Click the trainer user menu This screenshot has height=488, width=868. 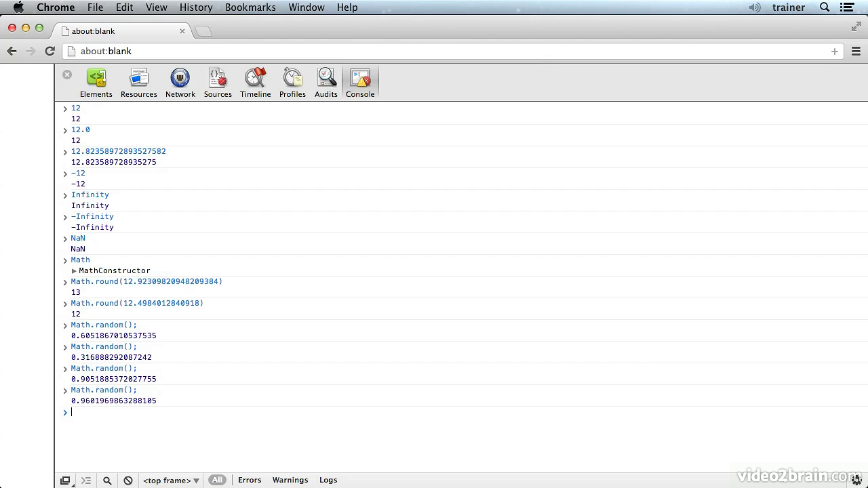[x=789, y=7]
